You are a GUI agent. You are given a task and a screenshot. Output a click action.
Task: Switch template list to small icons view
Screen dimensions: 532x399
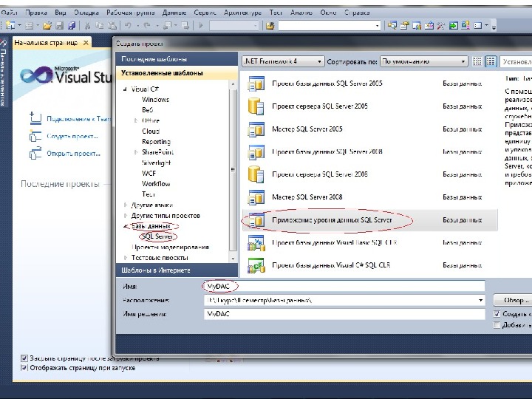pos(477,61)
